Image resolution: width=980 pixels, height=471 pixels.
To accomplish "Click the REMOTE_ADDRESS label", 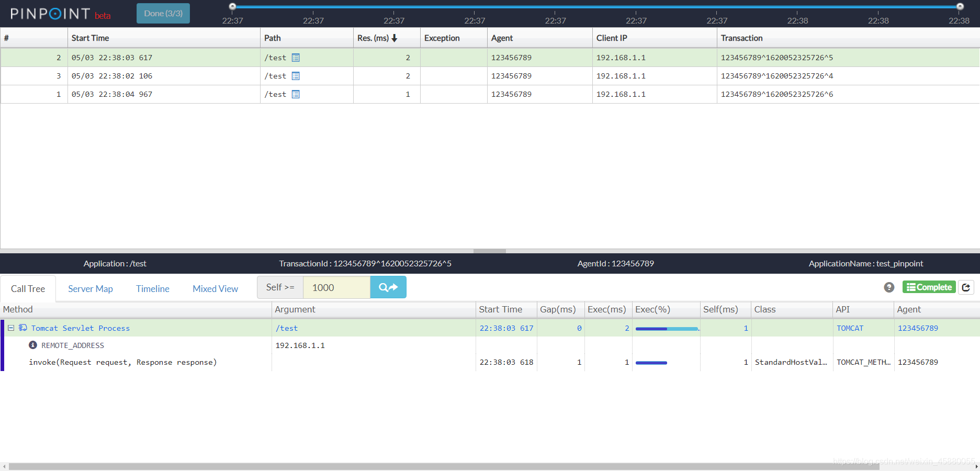I will click(73, 345).
